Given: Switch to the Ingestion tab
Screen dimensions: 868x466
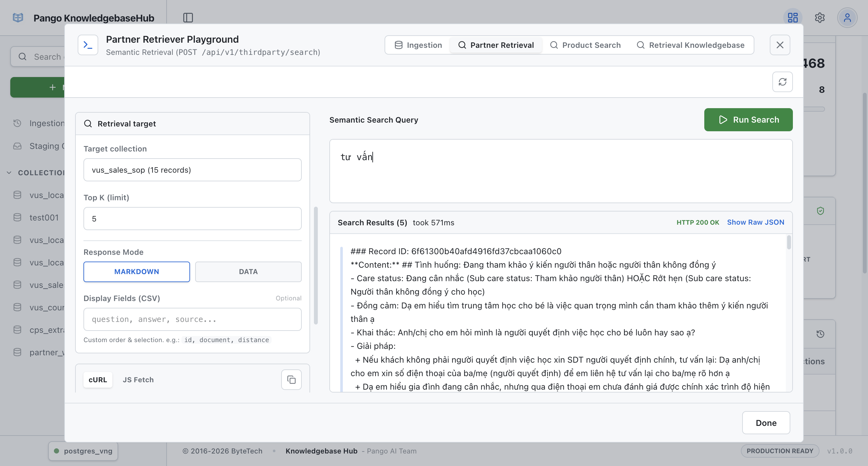Looking at the screenshot, I should [x=418, y=45].
